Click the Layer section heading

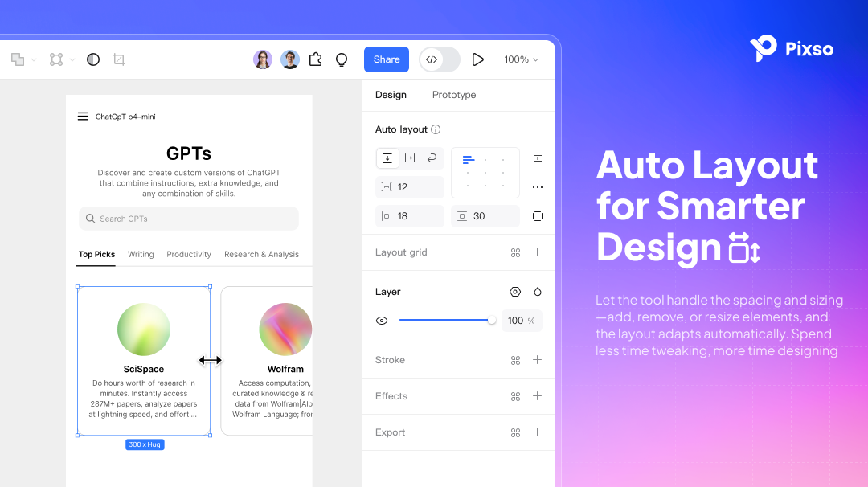[387, 292]
